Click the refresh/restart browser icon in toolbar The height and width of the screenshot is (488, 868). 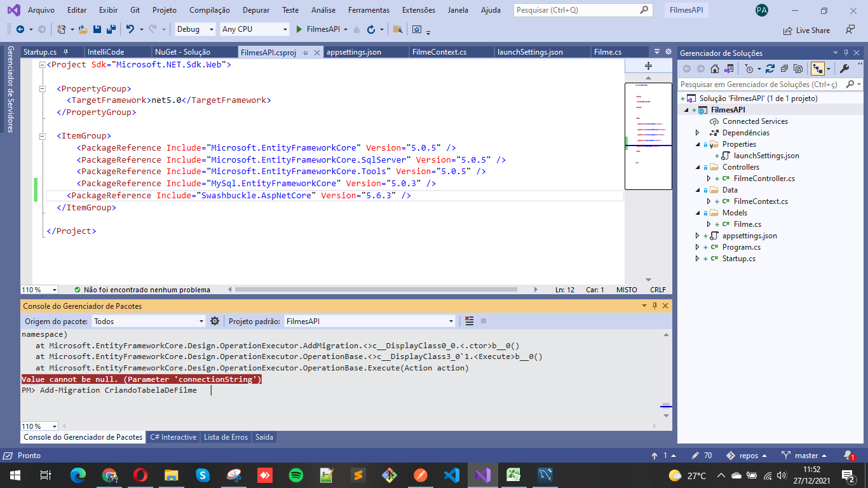click(x=371, y=29)
